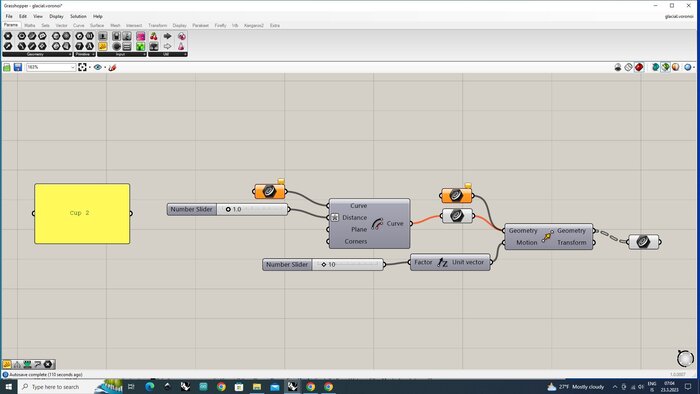Click the Rhino app in taskbar

[292, 386]
